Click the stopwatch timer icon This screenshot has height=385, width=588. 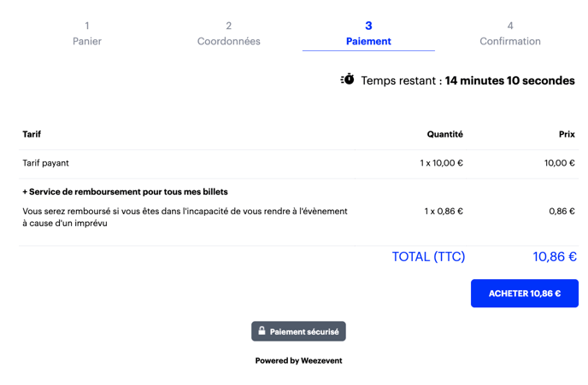(347, 79)
